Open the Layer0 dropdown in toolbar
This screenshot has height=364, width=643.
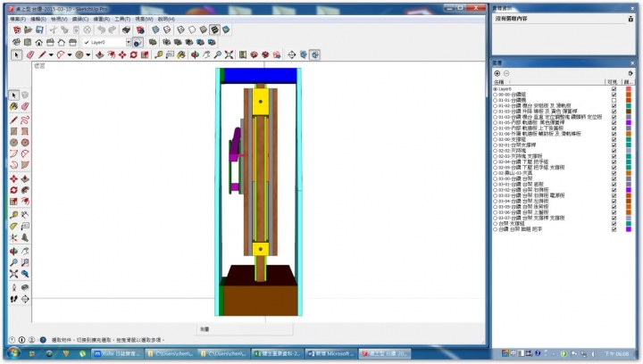click(x=128, y=42)
